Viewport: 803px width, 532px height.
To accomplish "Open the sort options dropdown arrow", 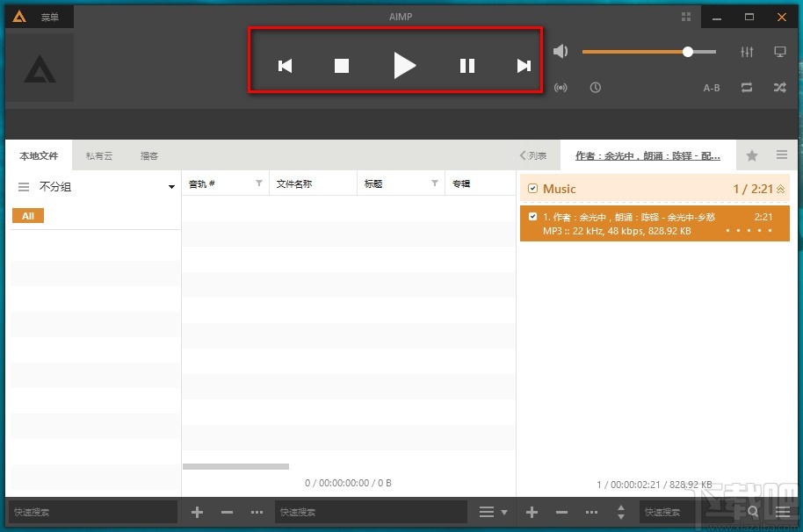I will pyautogui.click(x=503, y=512).
